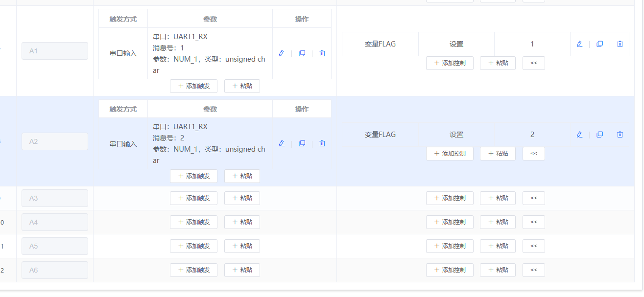The width and height of the screenshot is (644, 297).
Task: Copy the A2 trigger entry
Action: (x=302, y=143)
